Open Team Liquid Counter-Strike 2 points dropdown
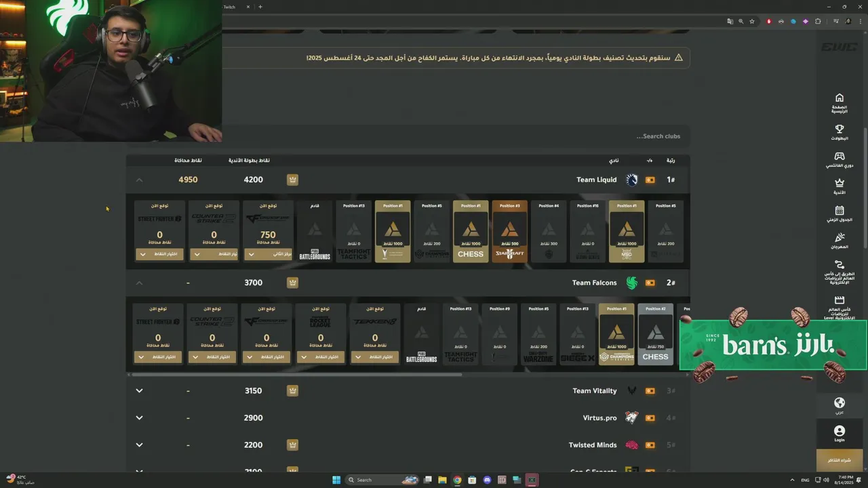This screenshot has height=488, width=868. click(x=214, y=254)
